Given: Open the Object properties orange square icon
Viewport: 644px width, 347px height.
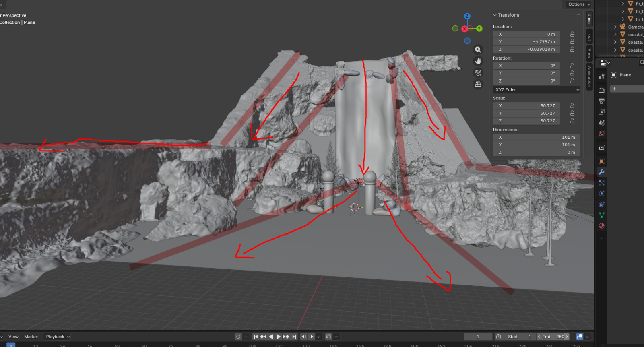Looking at the screenshot, I should 602,161.
